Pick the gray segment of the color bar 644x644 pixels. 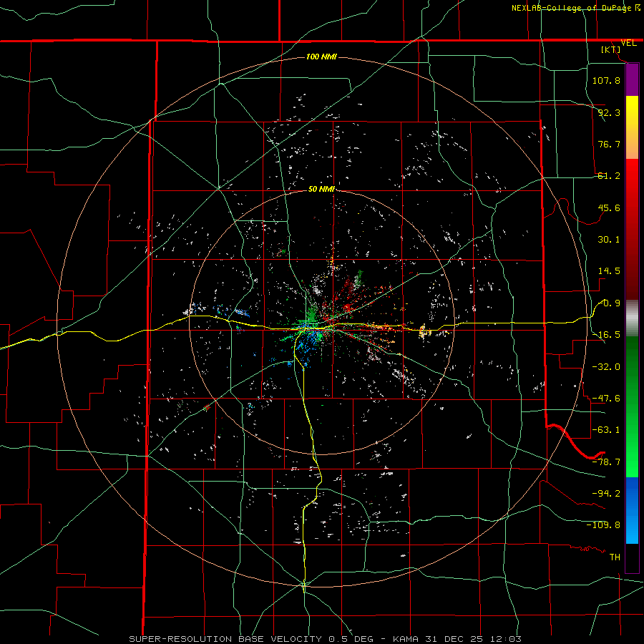click(x=632, y=318)
